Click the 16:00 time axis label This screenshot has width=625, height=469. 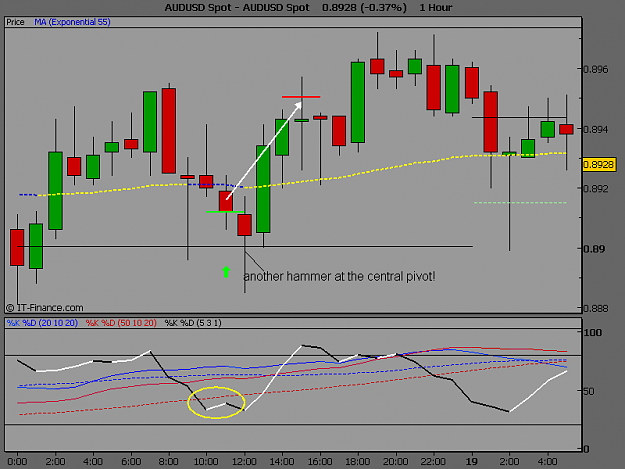(x=320, y=461)
